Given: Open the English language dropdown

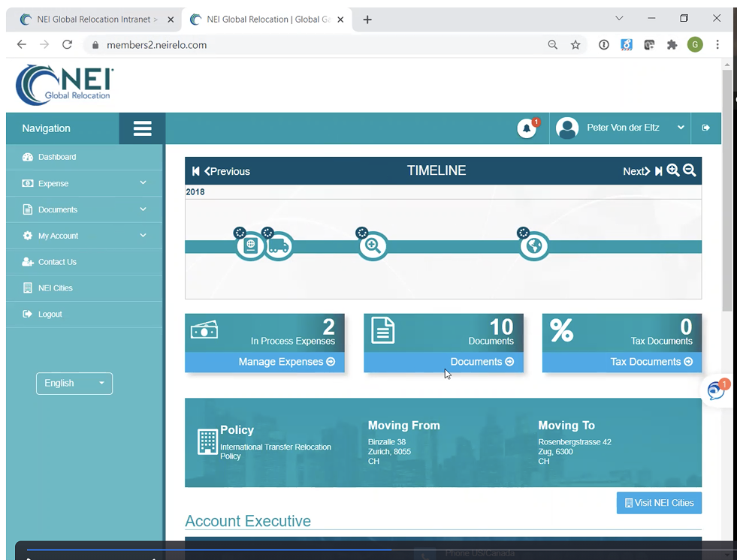Looking at the screenshot, I should [x=74, y=384].
